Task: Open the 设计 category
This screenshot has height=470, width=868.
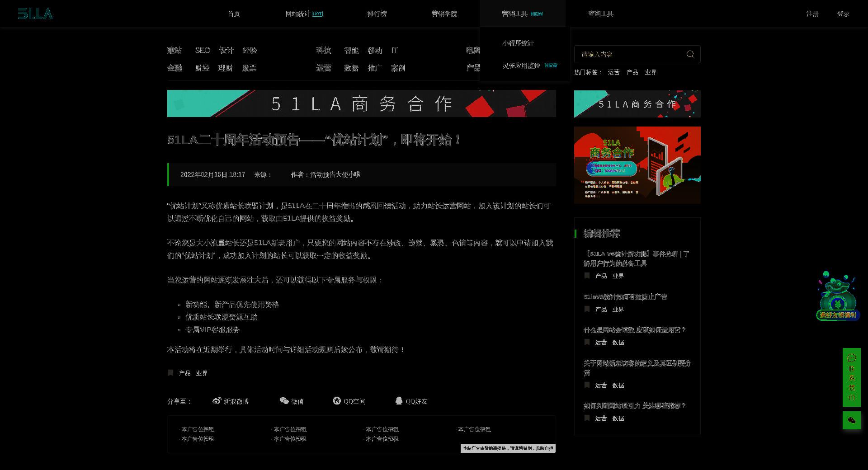Action: [x=226, y=51]
